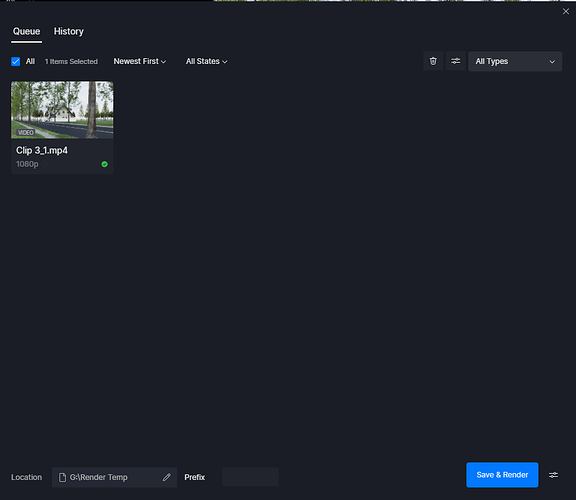Select the Clip 3_1.mp4 video thumbnail
Viewport: 576px width, 500px height.
coord(62,110)
